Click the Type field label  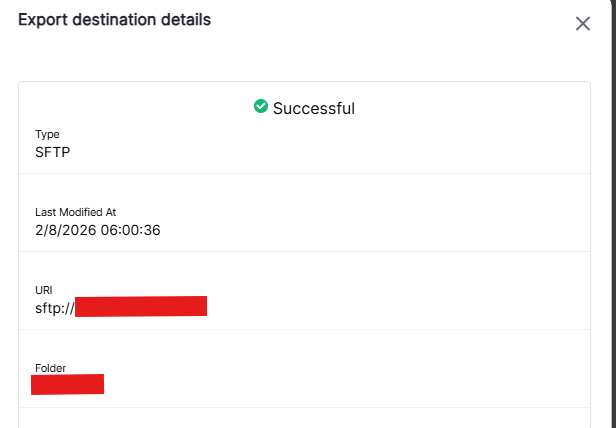pos(47,134)
